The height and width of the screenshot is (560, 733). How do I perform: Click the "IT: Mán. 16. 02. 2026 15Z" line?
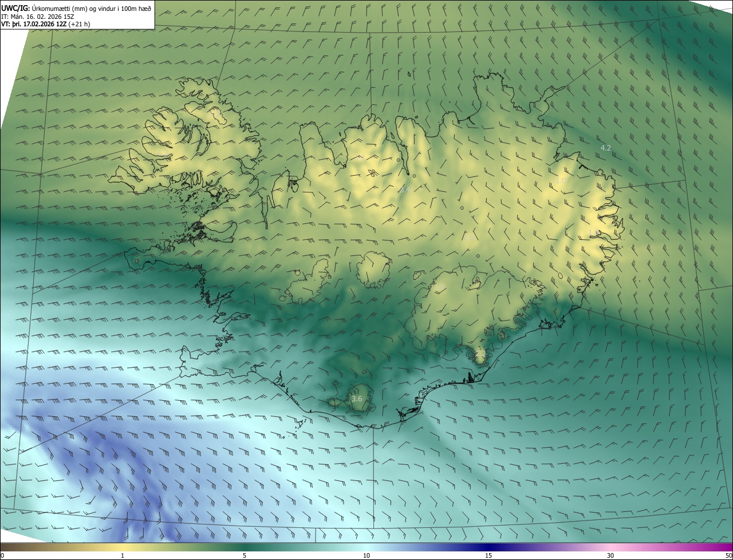(37, 16)
